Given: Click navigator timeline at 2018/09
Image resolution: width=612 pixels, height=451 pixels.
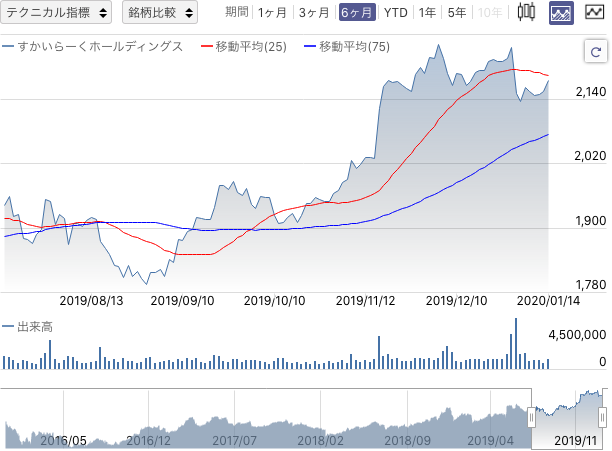Looking at the screenshot, I should click(407, 440).
